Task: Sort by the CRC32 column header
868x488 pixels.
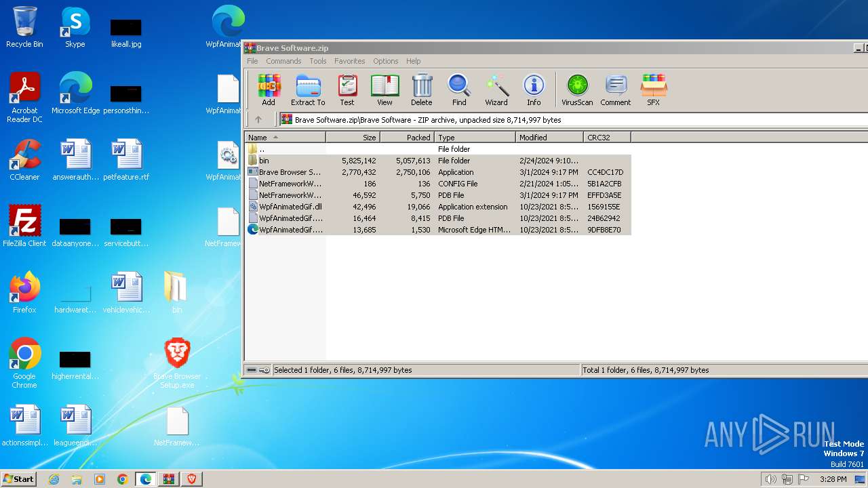Action: [x=607, y=137]
